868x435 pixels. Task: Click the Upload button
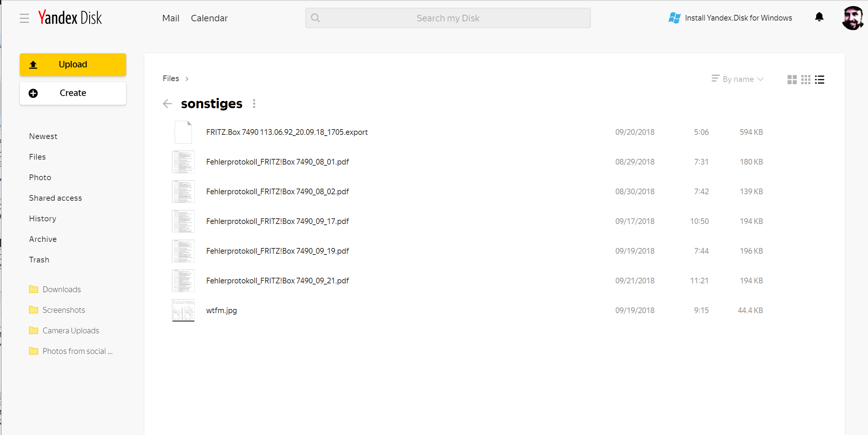click(73, 64)
